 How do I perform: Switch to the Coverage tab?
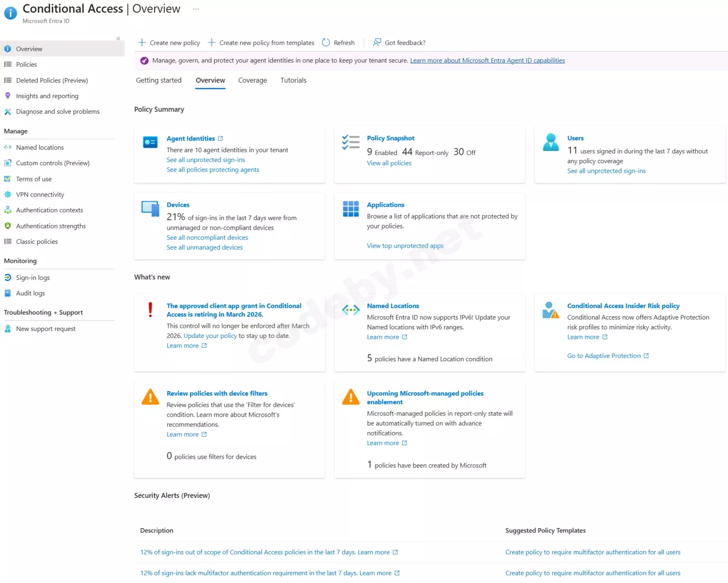tap(253, 80)
